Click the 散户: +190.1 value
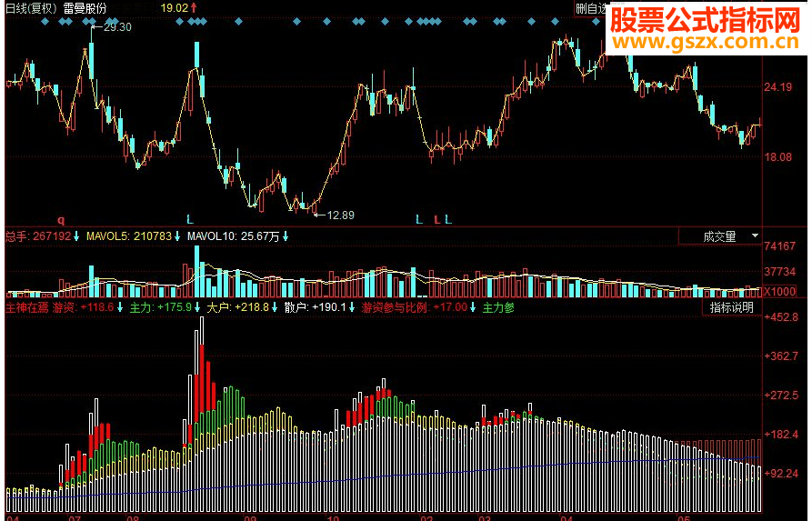The width and height of the screenshot is (812, 521). point(315,307)
